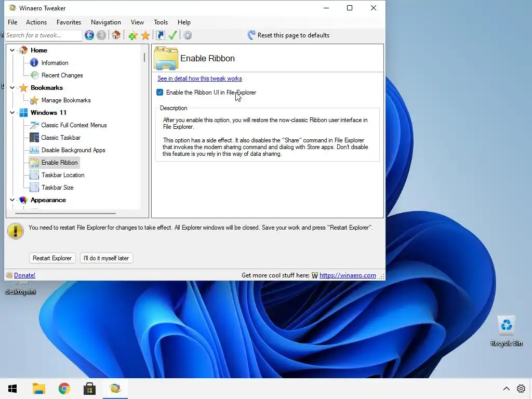The width and height of the screenshot is (532, 399).
Task: Show hidden system tray icons
Action: 506,389
